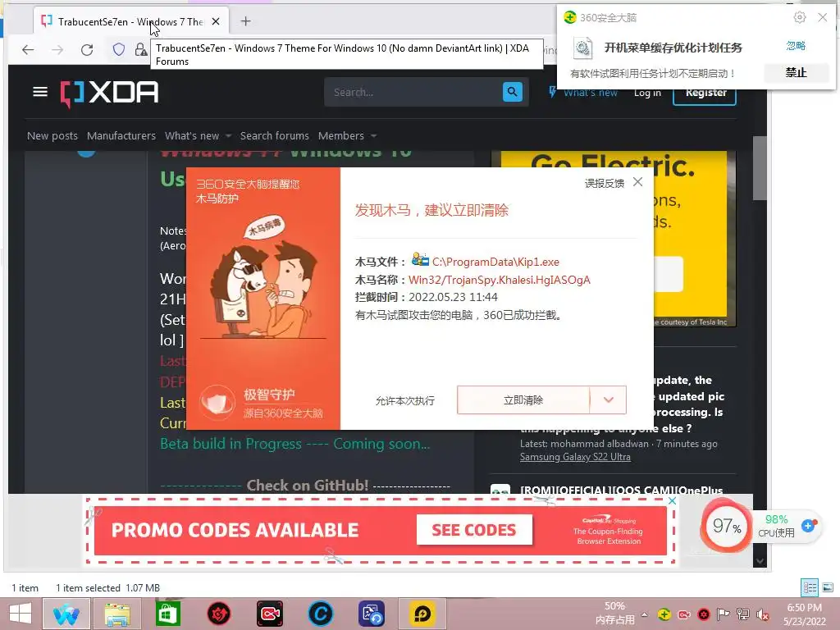Click the 开机菜单缓存优化计划任务 notification icon
The height and width of the screenshot is (630, 840).
(x=583, y=48)
